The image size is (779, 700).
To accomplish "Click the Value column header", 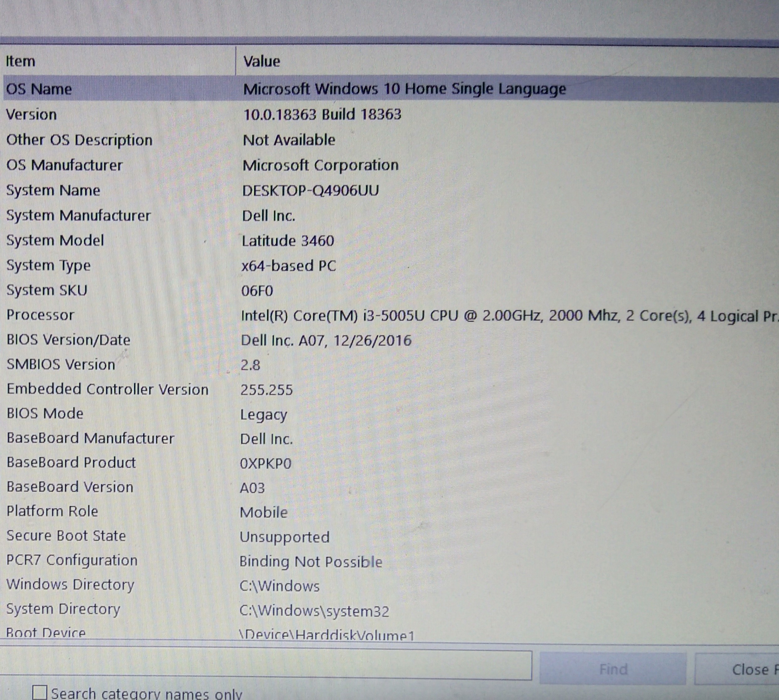I will click(x=261, y=61).
